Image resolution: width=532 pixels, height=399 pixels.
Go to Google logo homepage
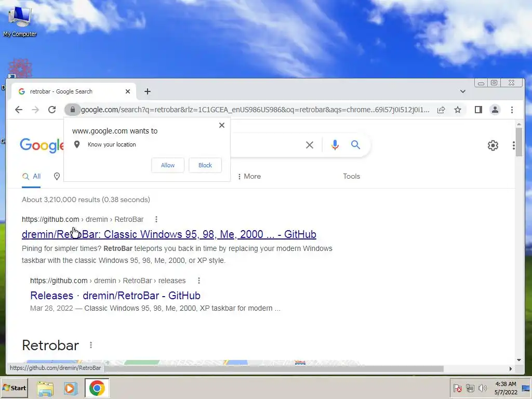pyautogui.click(x=42, y=146)
